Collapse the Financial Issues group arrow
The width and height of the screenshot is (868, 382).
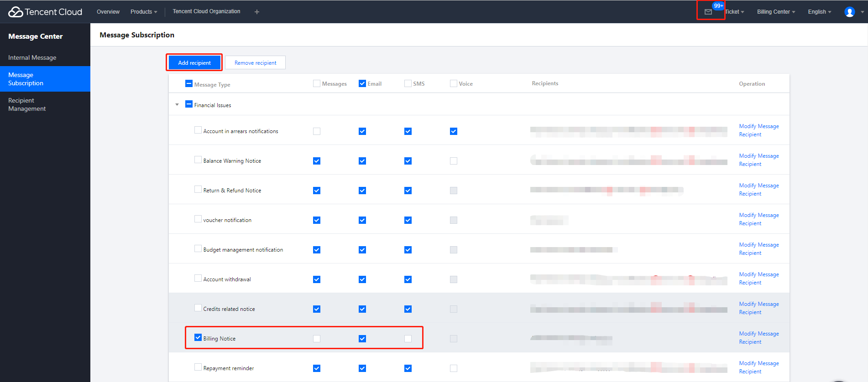click(x=177, y=105)
